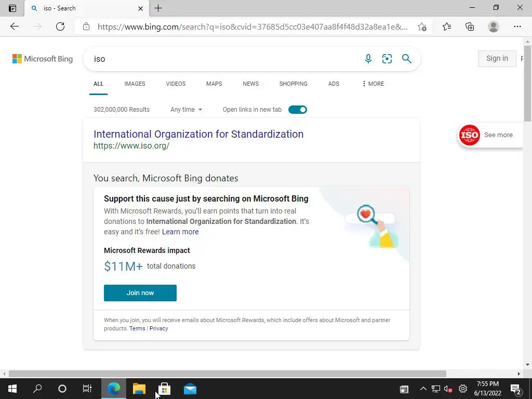532x399 pixels.
Task: Click the news widget tray icon
Action: [404, 389]
